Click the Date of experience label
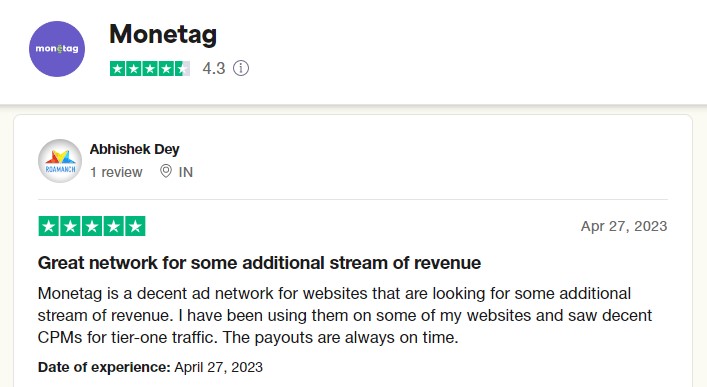 (104, 367)
